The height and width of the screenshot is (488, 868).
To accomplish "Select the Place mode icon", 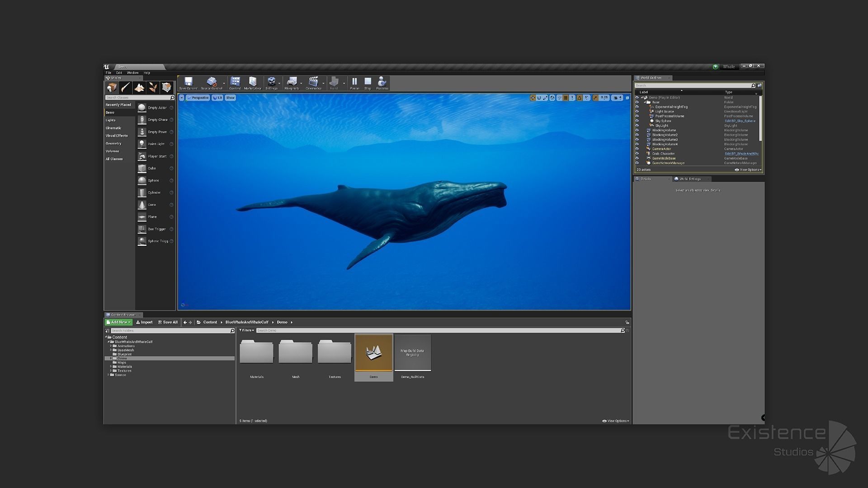I will (112, 87).
